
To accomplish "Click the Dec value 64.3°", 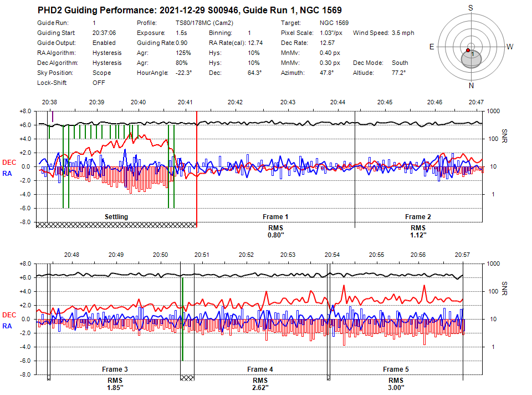I will tap(254, 73).
